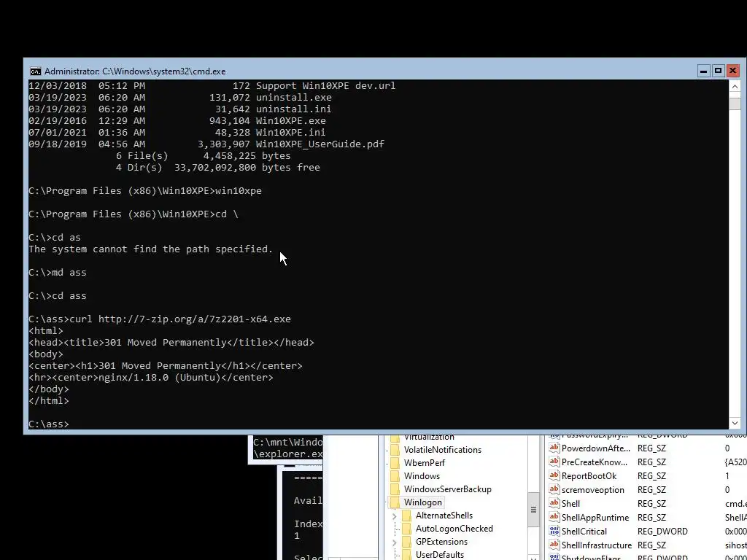Select UserDefaults key in Registry Editor
Viewport: 747px width, 560px height.
[439, 555]
